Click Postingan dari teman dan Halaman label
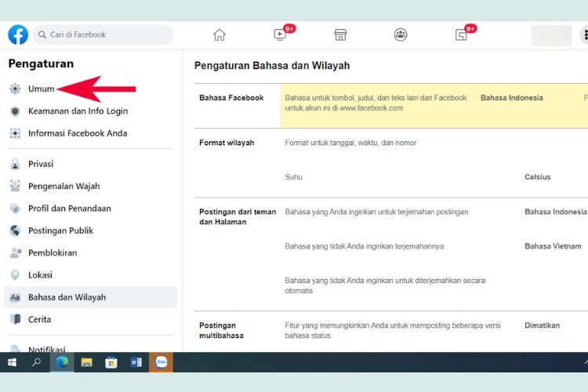The height and width of the screenshot is (392, 588). click(238, 217)
